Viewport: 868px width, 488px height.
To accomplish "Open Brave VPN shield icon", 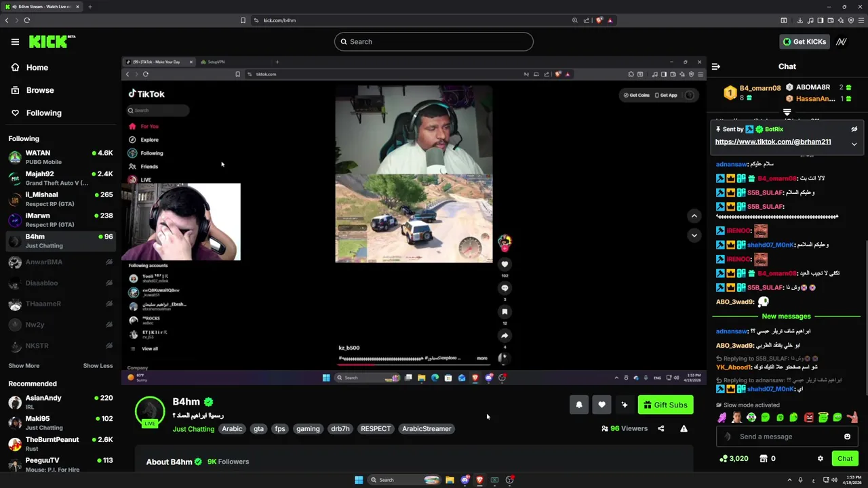I will coord(851,20).
